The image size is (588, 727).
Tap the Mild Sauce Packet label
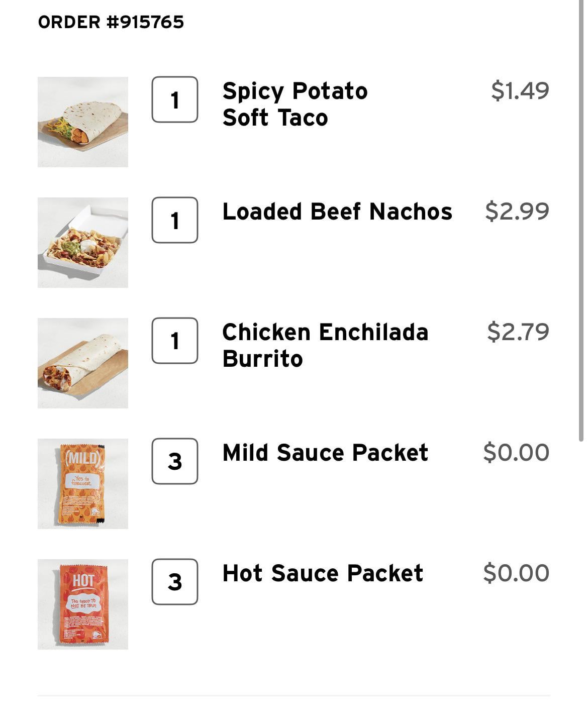[325, 453]
